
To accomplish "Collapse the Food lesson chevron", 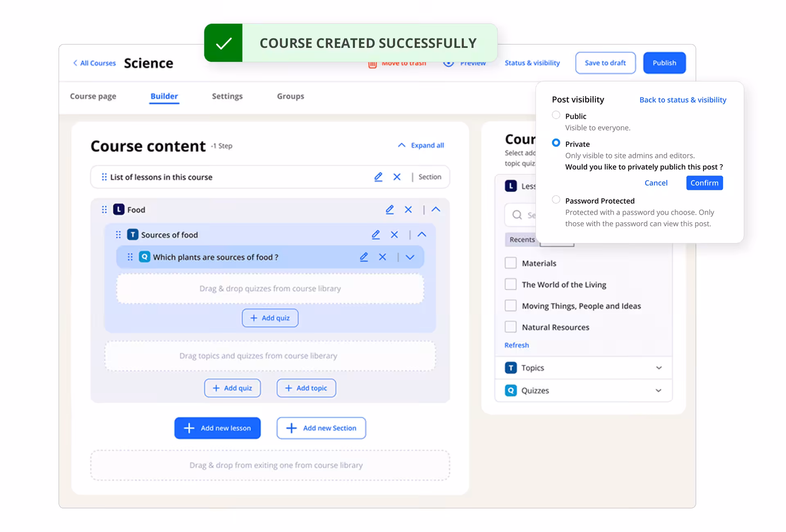I will click(436, 210).
